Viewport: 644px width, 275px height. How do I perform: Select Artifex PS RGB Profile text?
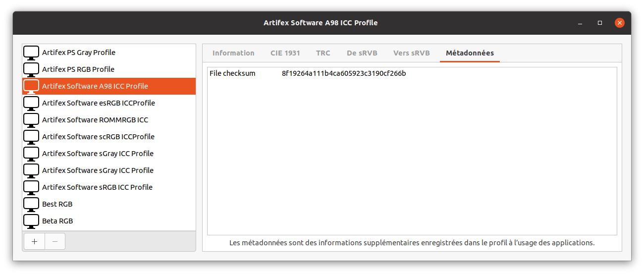[x=78, y=69]
